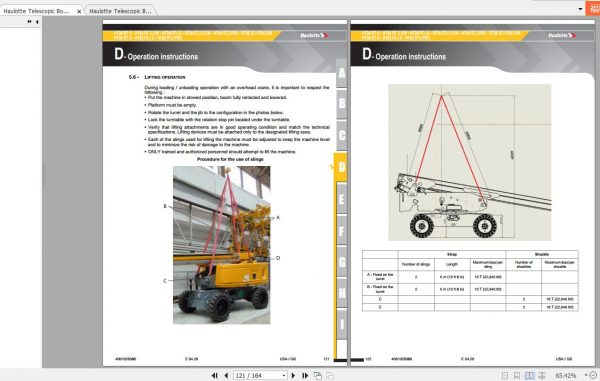This screenshot has width=600, height=381.
Task: Click the previous view icon after the last-page button
Action: (318, 376)
